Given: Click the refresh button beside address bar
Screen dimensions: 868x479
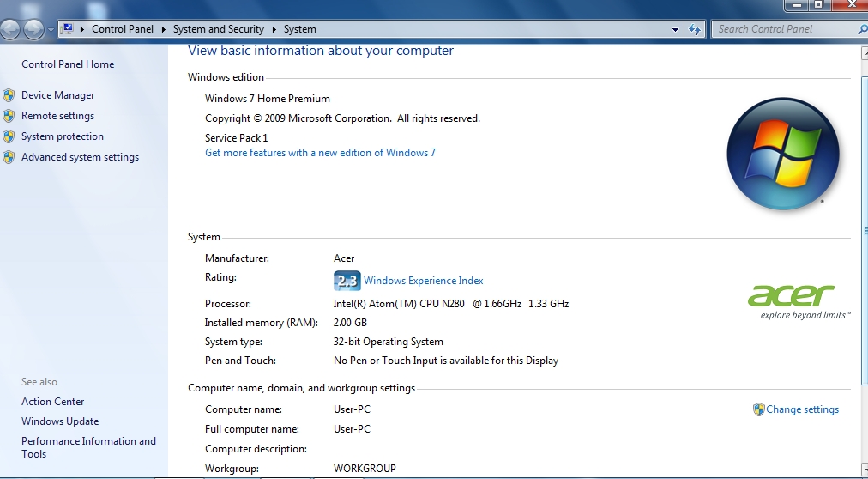Looking at the screenshot, I should pos(695,29).
